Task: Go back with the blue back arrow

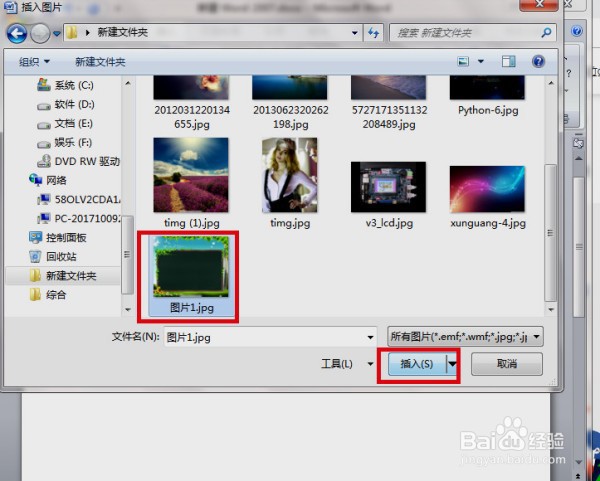Action: 16,33
